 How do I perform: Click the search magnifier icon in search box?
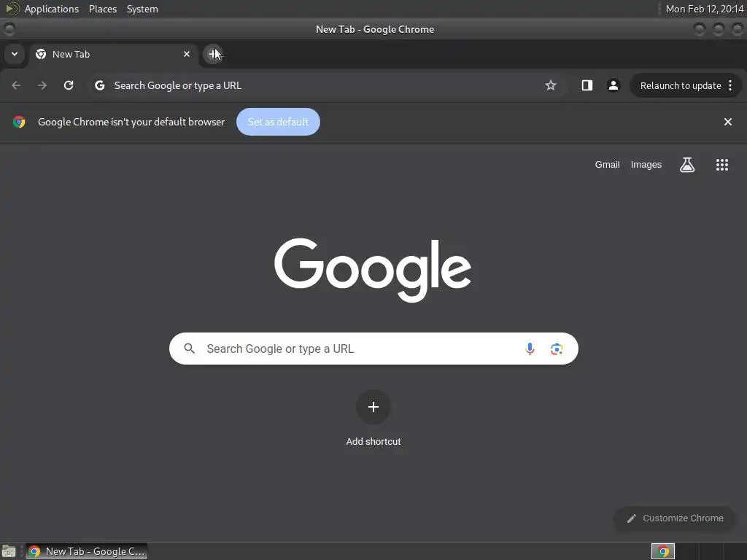point(190,349)
